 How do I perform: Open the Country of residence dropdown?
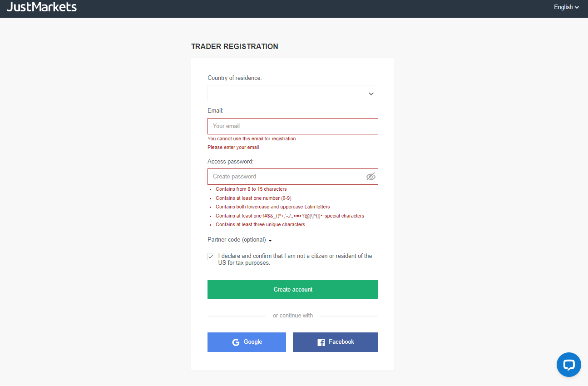292,93
